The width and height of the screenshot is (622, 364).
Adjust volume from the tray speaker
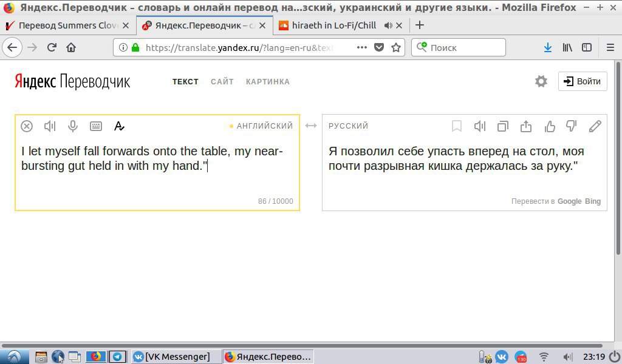tap(568, 357)
